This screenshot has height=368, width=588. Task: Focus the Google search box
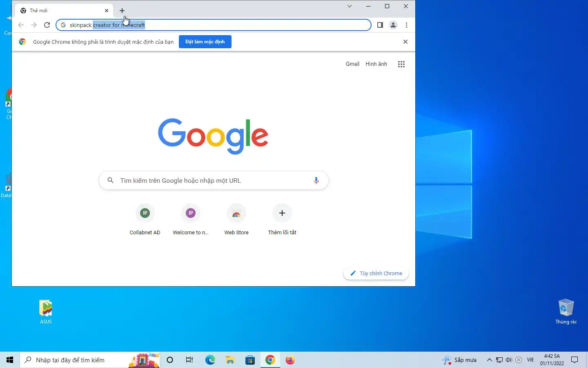coord(214,180)
